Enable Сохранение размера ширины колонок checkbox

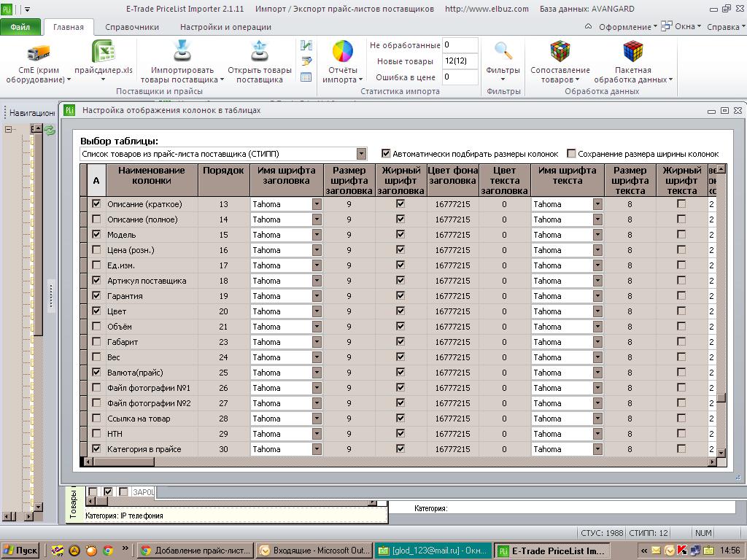[571, 153]
